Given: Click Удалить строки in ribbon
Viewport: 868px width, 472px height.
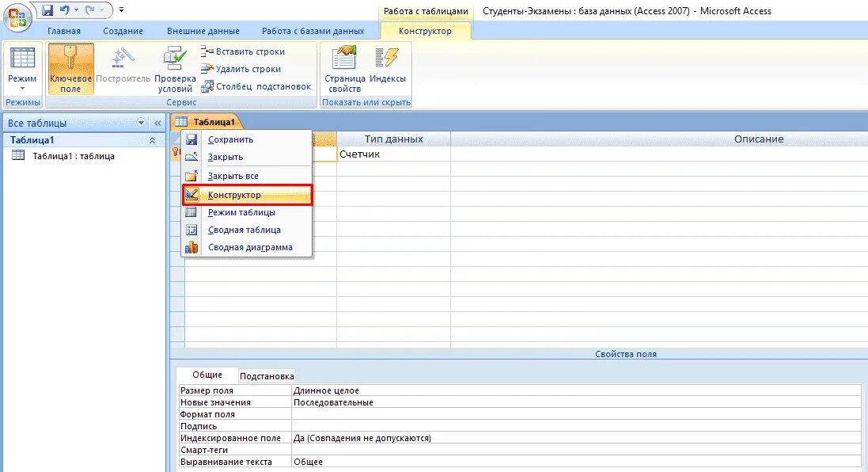Looking at the screenshot, I should [x=241, y=69].
